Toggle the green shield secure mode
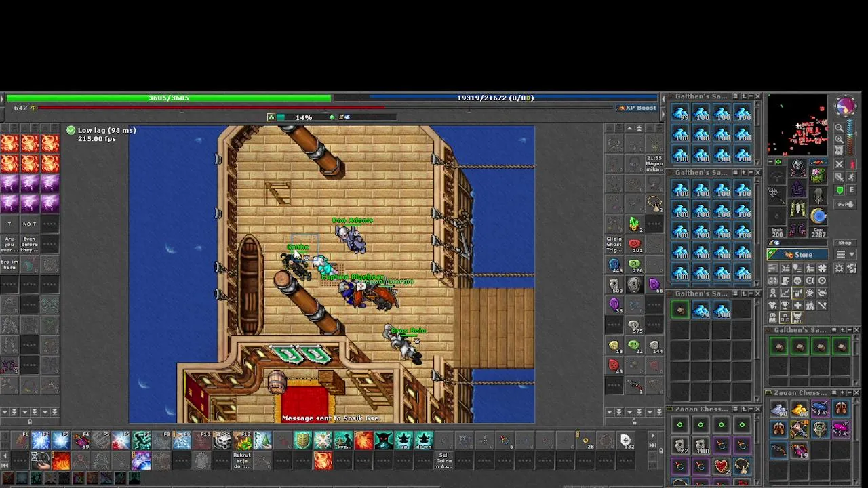868x488 pixels. point(840,190)
